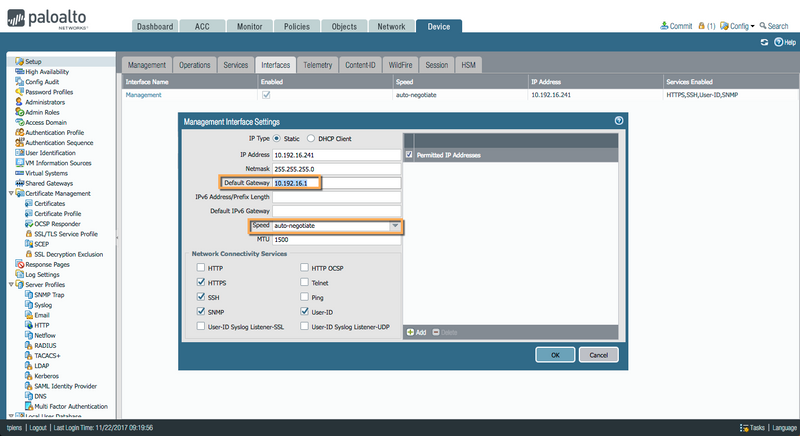This screenshot has height=436, width=800.
Task: Open the Config menu dropdown
Action: pyautogui.click(x=737, y=26)
